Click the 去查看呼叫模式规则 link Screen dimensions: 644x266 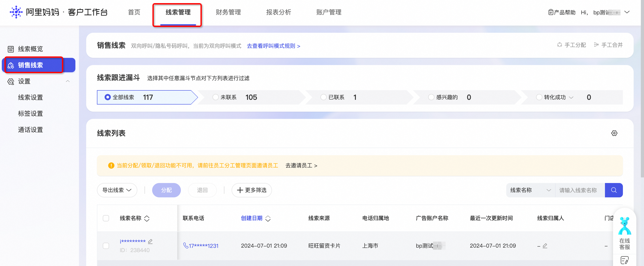(x=273, y=46)
